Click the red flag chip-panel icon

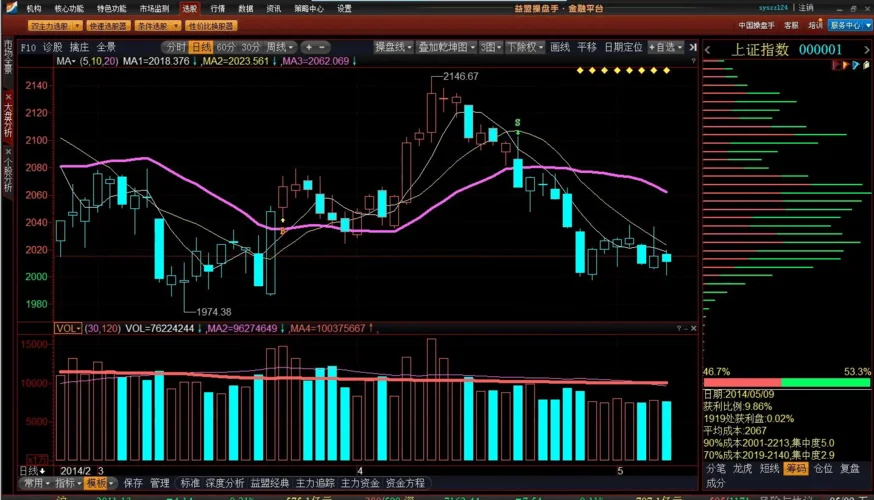(x=837, y=65)
